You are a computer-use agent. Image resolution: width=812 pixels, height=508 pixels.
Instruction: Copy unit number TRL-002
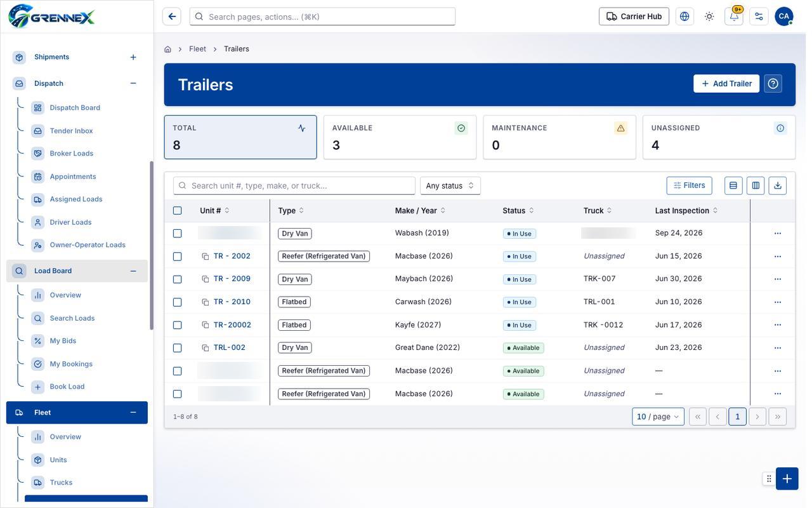(206, 348)
